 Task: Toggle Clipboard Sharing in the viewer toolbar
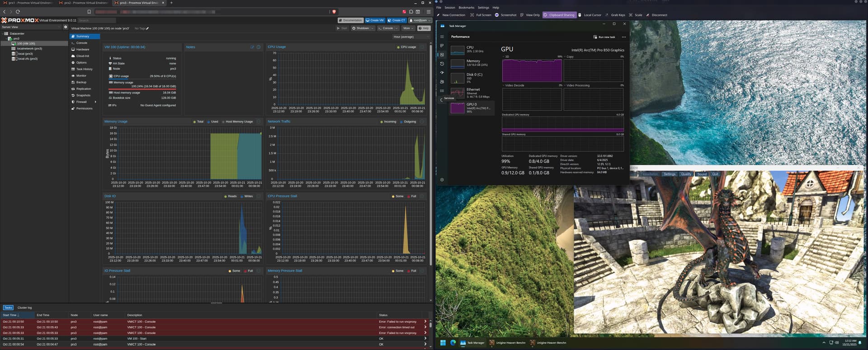(559, 15)
